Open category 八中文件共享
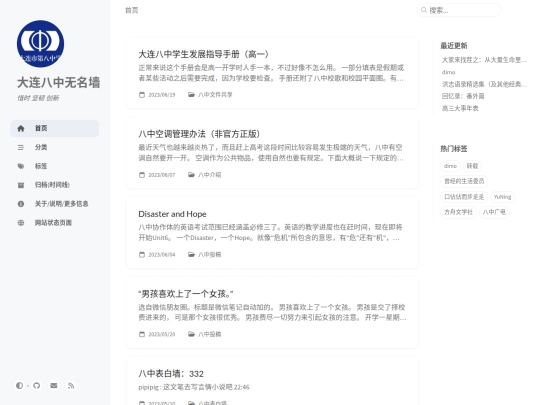 (x=215, y=95)
